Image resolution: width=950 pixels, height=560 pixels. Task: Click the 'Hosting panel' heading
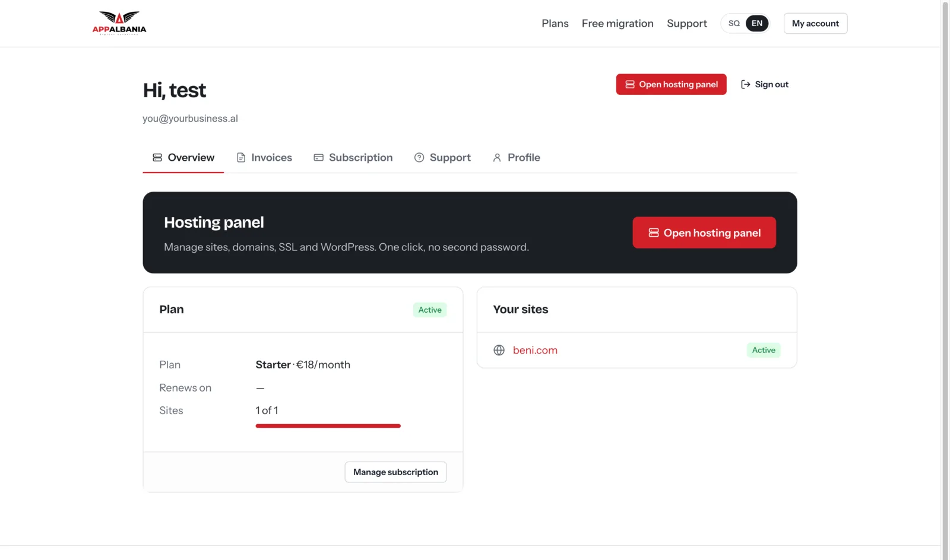click(x=214, y=222)
